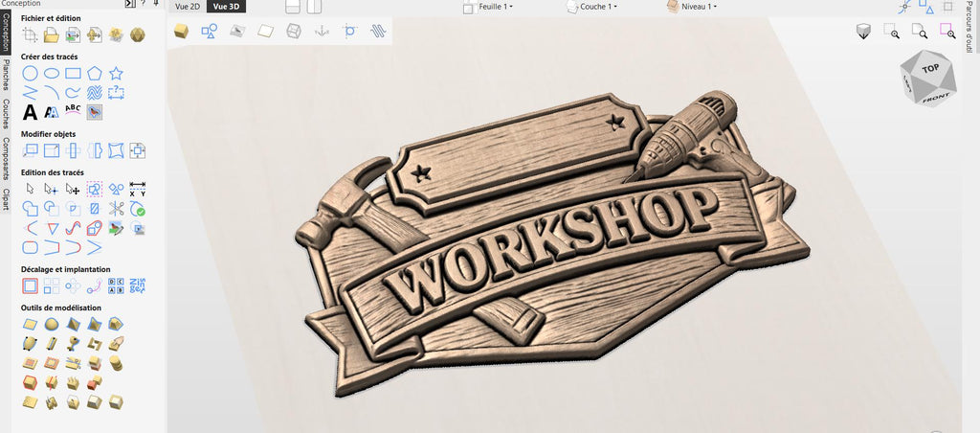Viewport: 980px width, 433px height.
Task: Click the faceted gold gem icon
Action: pos(138,35)
